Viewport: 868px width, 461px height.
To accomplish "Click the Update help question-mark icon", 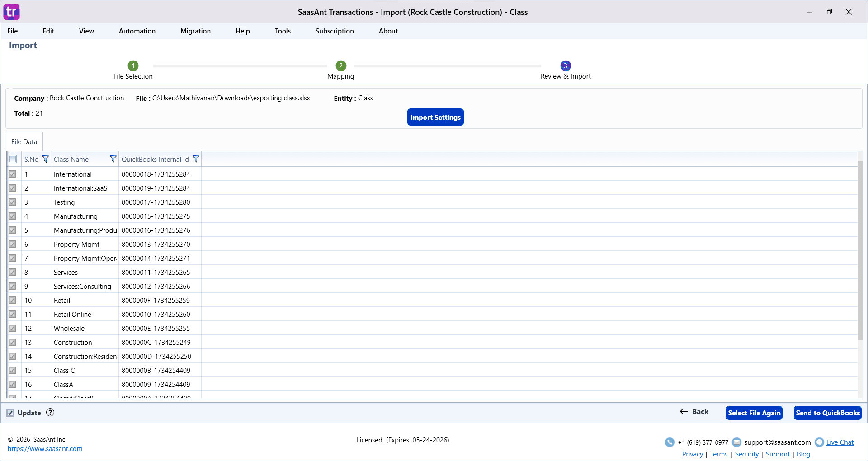I will click(x=50, y=412).
